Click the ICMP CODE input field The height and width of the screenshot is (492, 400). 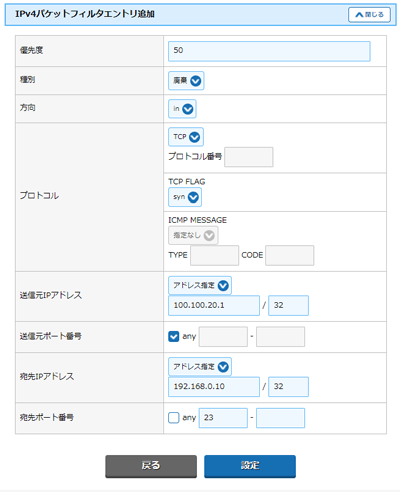pyautogui.click(x=289, y=255)
